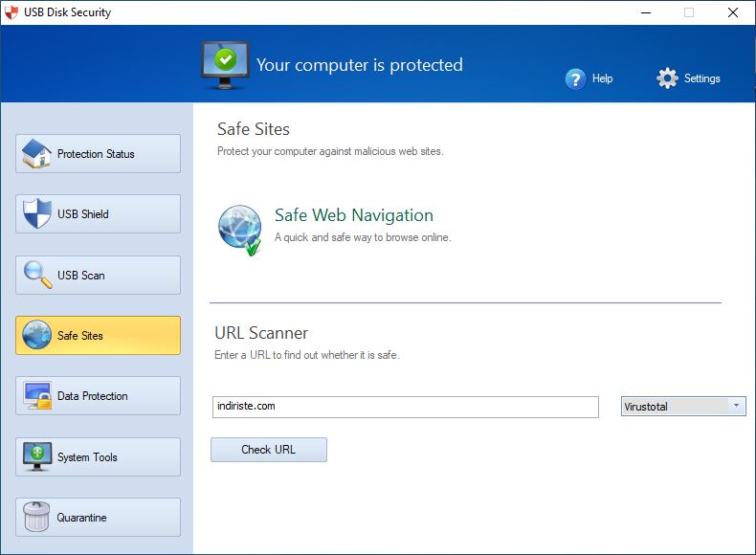Open the Settings text label
The width and height of the screenshot is (756, 555).
point(701,78)
